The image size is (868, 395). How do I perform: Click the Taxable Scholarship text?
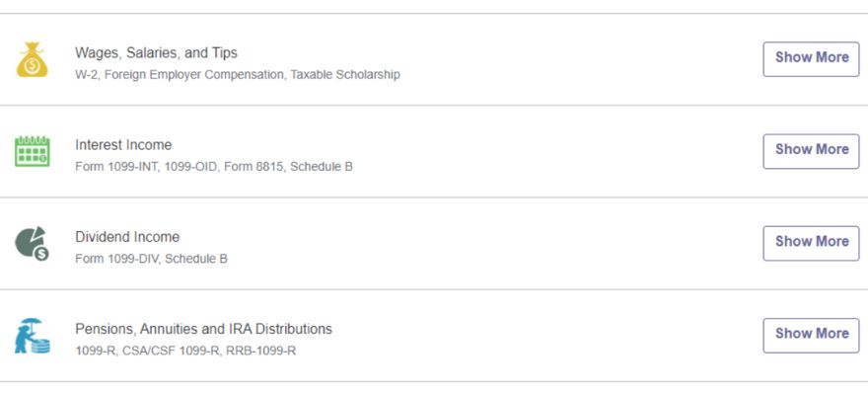pyautogui.click(x=345, y=74)
